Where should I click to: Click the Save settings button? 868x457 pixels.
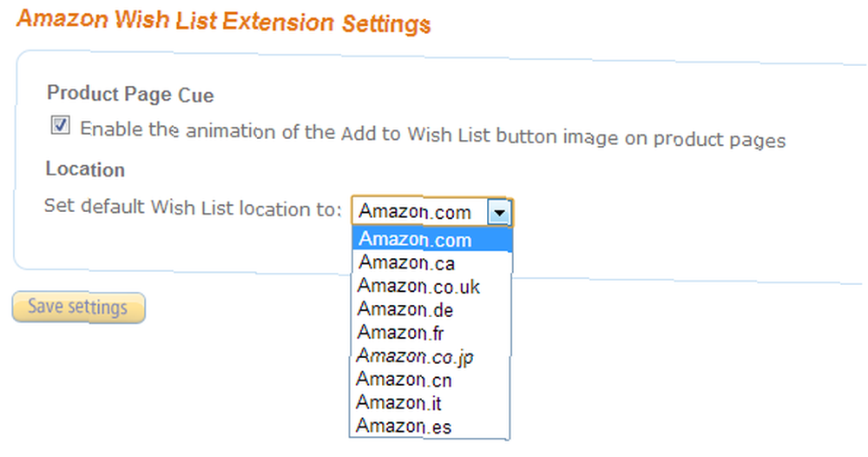[79, 307]
